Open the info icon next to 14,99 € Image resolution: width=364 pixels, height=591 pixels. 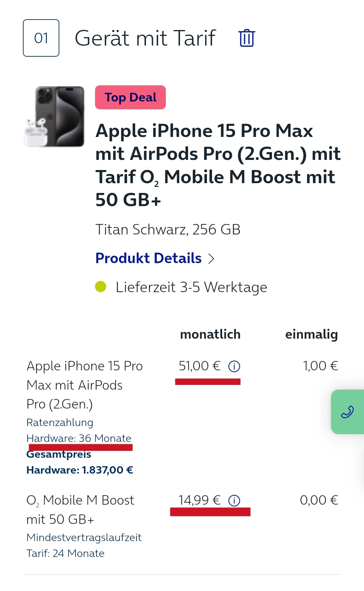click(x=234, y=501)
